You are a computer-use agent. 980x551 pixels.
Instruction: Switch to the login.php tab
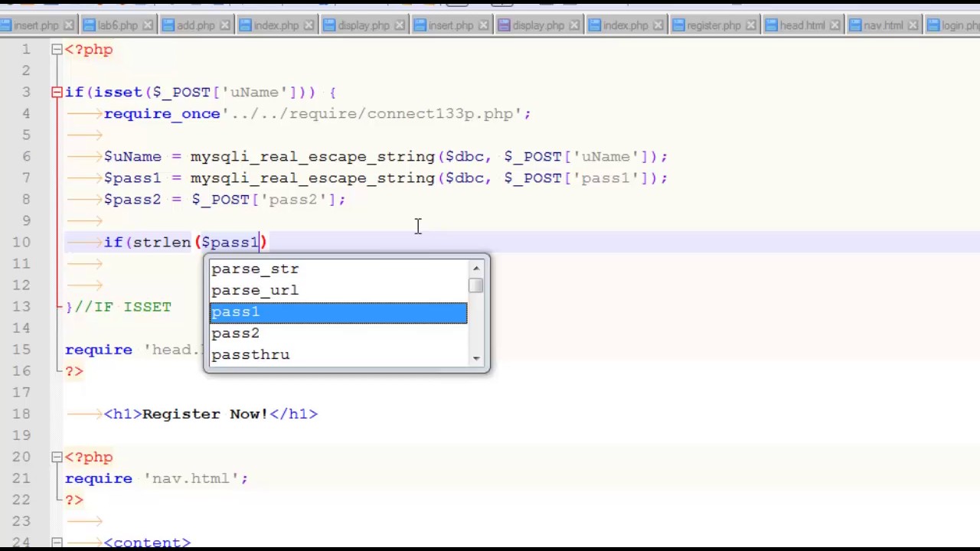(952, 26)
